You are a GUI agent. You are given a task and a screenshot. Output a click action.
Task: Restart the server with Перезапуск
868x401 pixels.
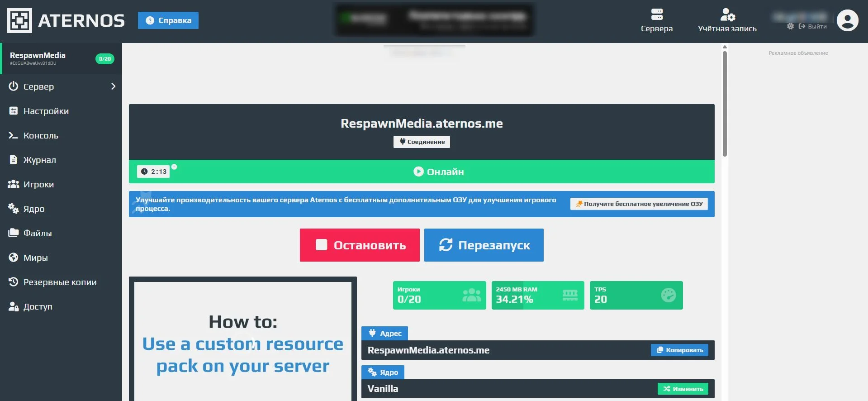(x=484, y=245)
